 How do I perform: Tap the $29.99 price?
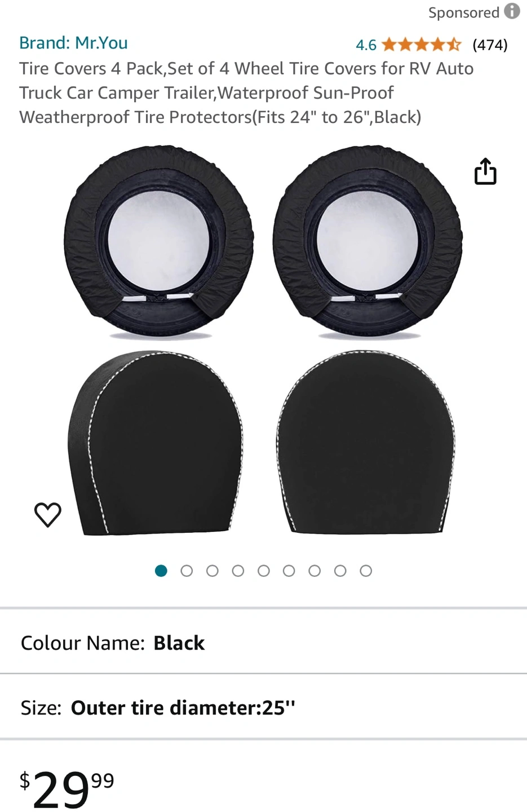coord(67,788)
